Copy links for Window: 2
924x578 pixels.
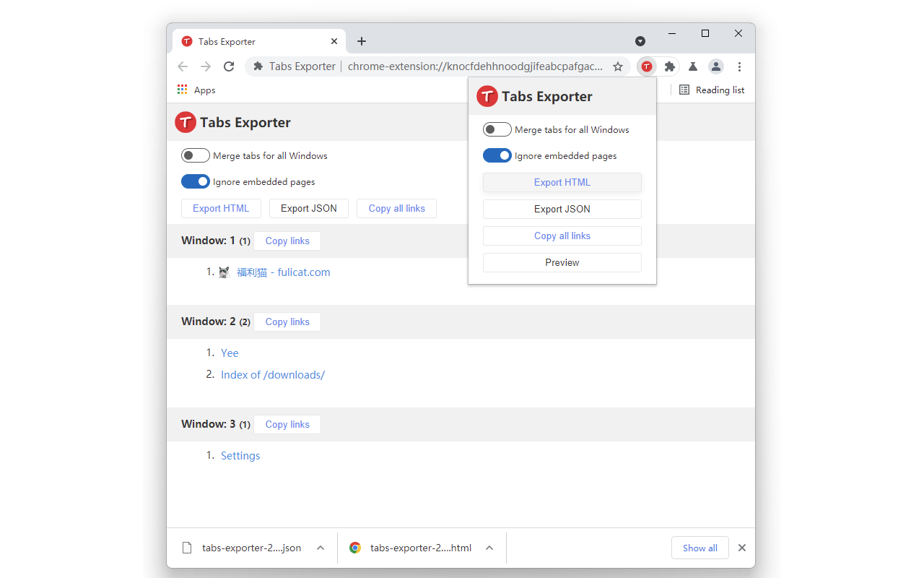(287, 322)
